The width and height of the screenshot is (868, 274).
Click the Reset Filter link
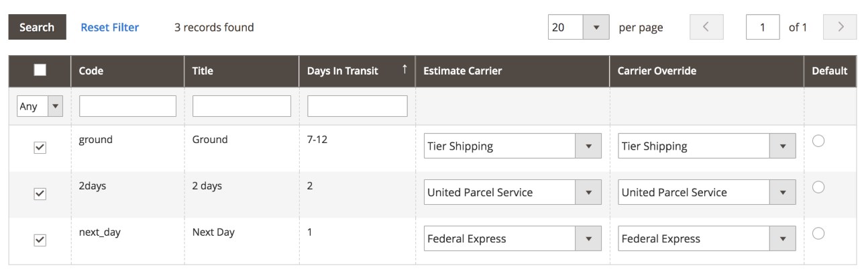coord(109,28)
